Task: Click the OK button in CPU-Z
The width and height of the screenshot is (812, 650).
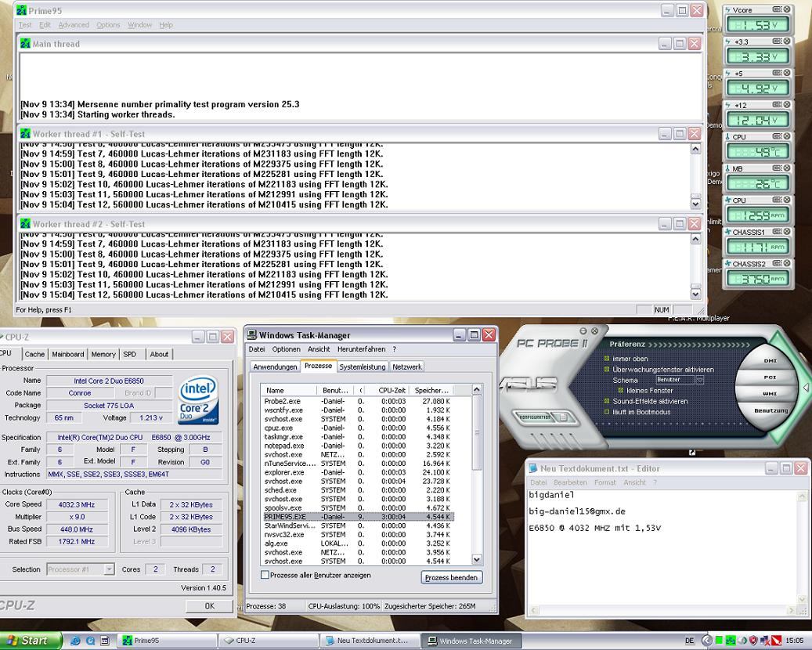Action: 209,605
